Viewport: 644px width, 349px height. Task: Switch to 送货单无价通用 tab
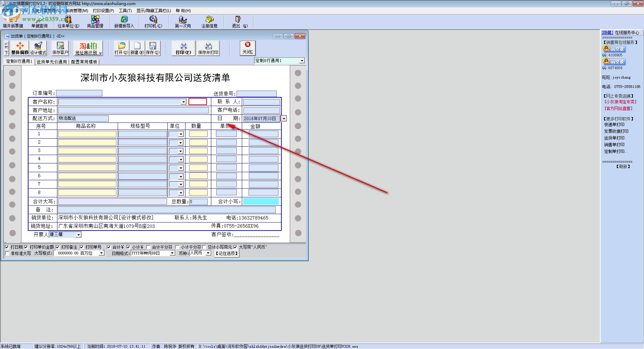52,62
